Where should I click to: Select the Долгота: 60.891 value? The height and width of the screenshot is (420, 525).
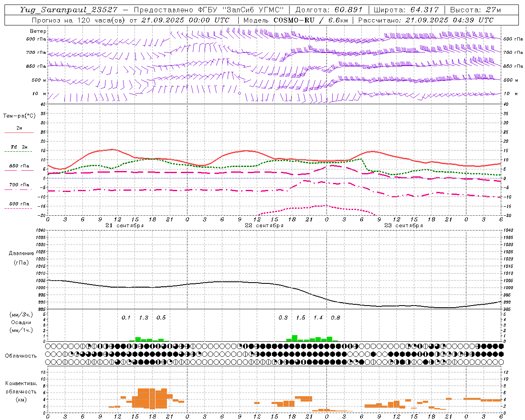coord(329,10)
